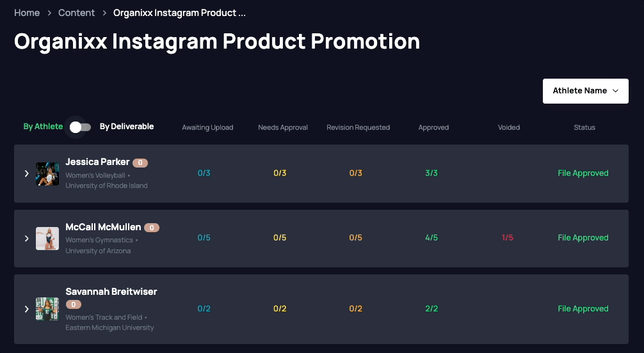Click the breadcrumb arrow after Content
This screenshot has height=353, width=644.
point(104,13)
